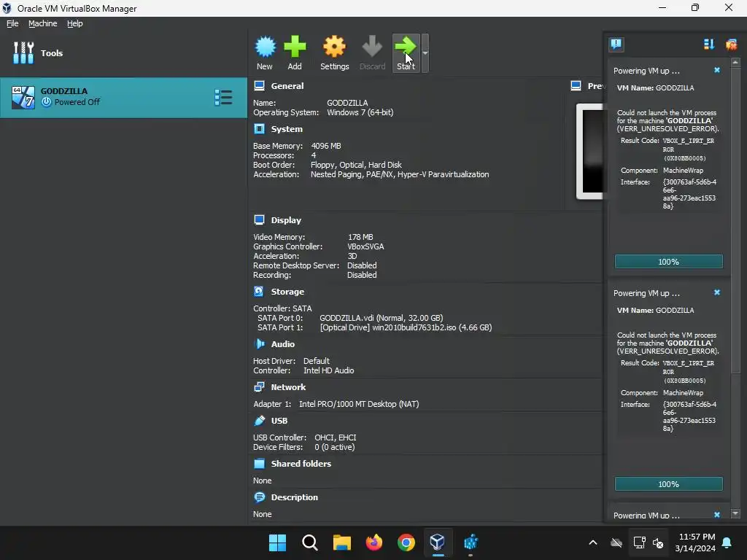Open the GODDZILLA machine menu list icon
The image size is (747, 560).
point(223,97)
